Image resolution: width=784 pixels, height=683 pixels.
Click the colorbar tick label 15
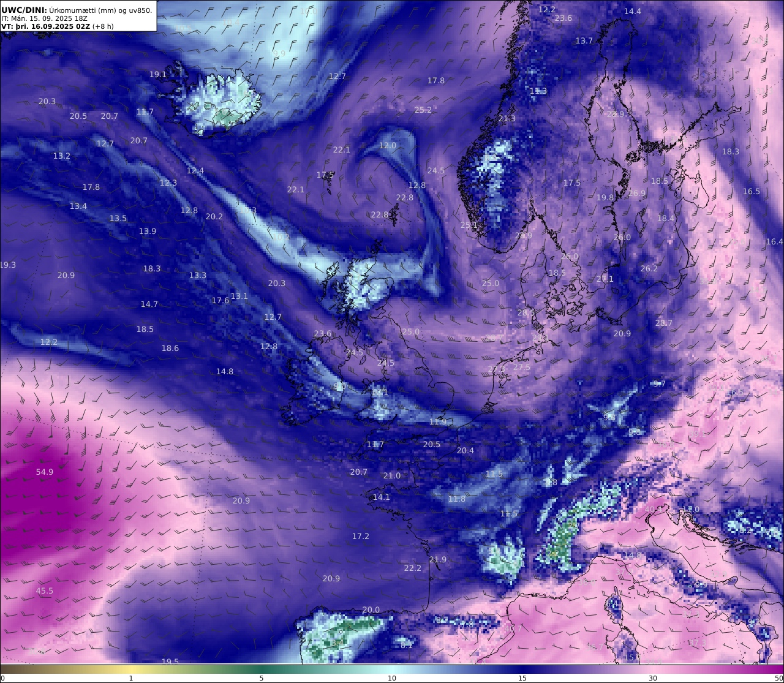(x=522, y=678)
